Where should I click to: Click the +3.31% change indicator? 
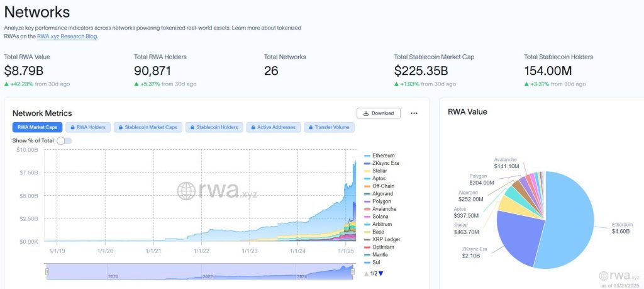pyautogui.click(x=537, y=84)
